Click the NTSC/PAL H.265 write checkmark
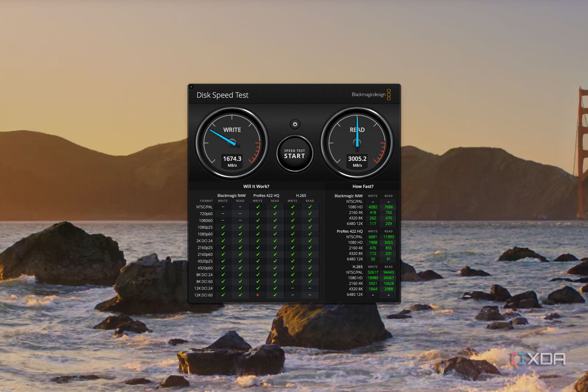 coord(293,207)
